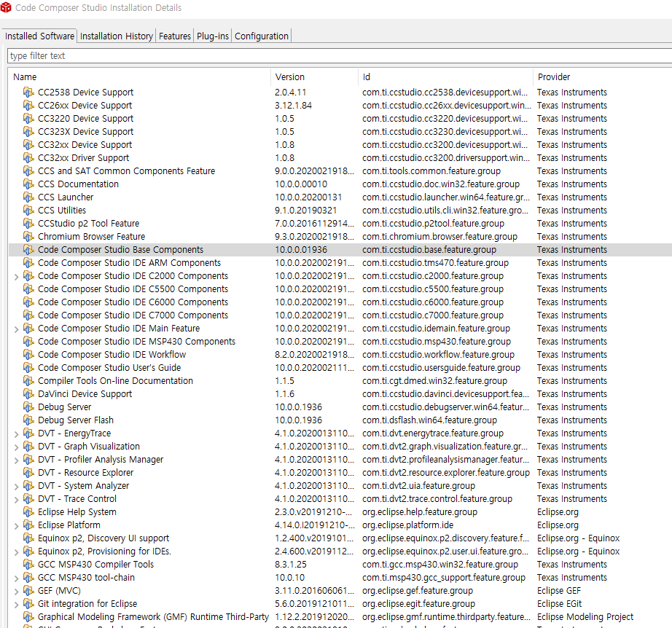The height and width of the screenshot is (628, 672).
Task: Expand Equinox p2, Provisioning for IDEs
Action: click(16, 552)
